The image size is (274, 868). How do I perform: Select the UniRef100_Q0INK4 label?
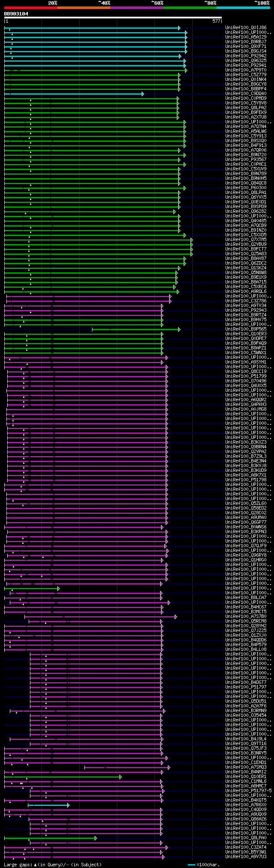(246, 80)
